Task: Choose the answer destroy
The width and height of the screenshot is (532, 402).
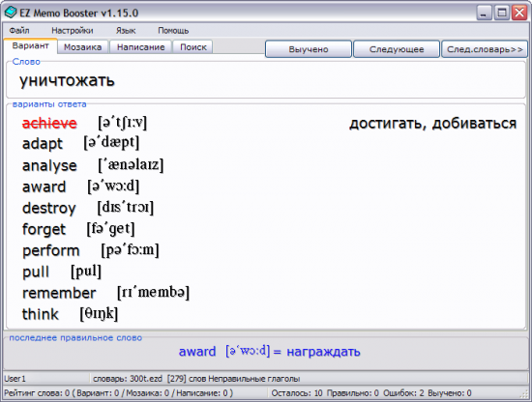Action: (49, 208)
